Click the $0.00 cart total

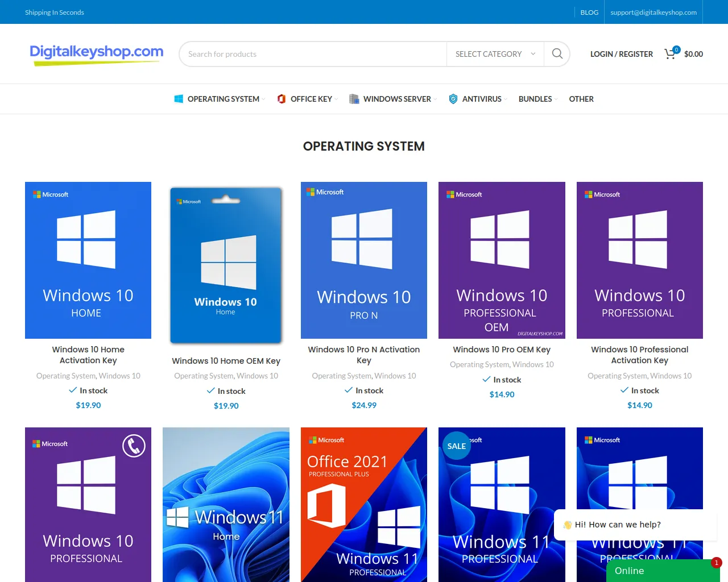[693, 54]
